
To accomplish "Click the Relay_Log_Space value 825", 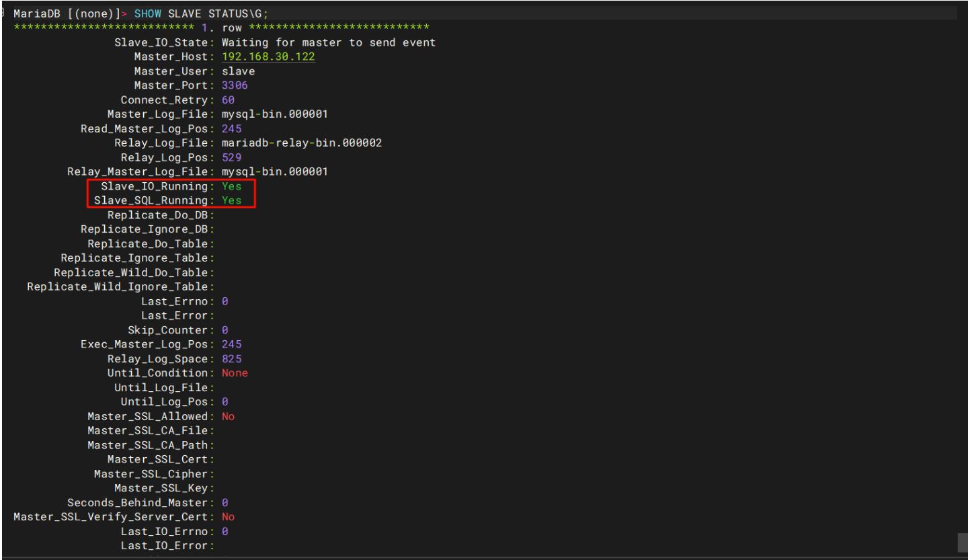I will 231,359.
